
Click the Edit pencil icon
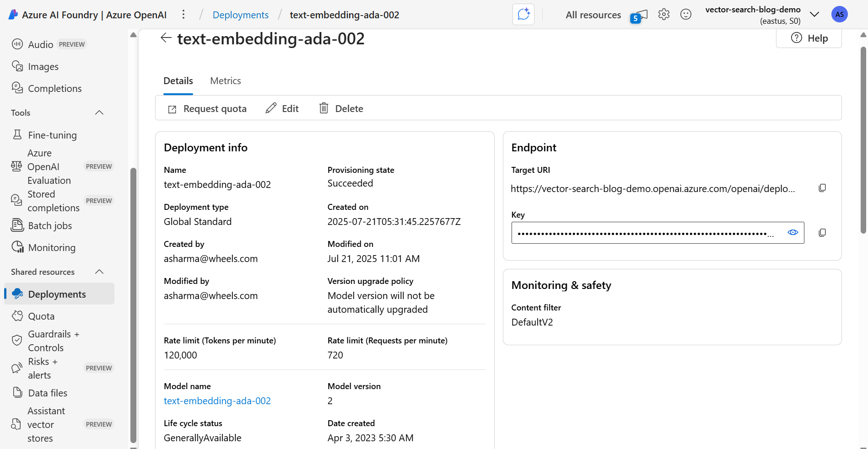click(x=271, y=108)
